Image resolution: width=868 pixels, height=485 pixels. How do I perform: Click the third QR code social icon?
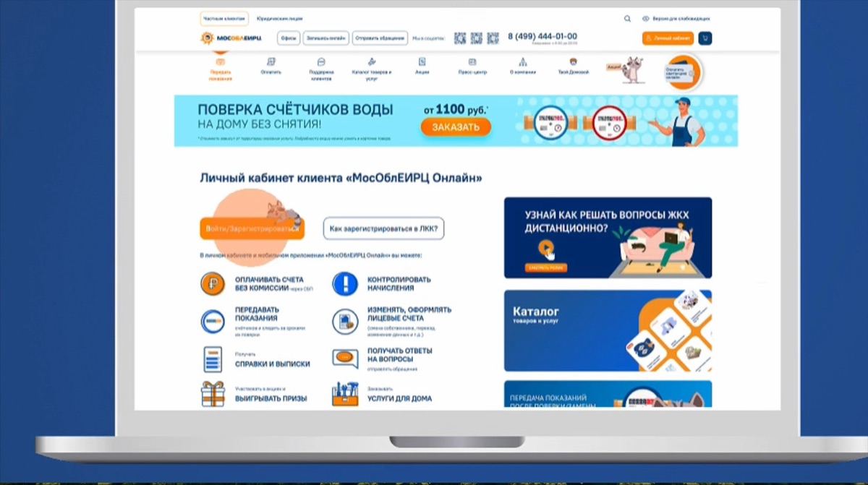pyautogui.click(x=493, y=38)
